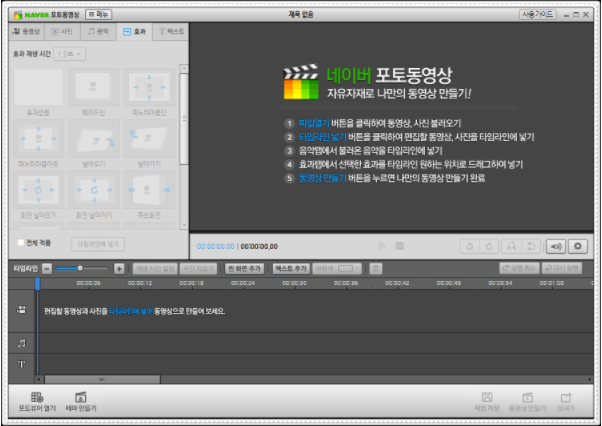Flip the preview horizontally

point(511,246)
